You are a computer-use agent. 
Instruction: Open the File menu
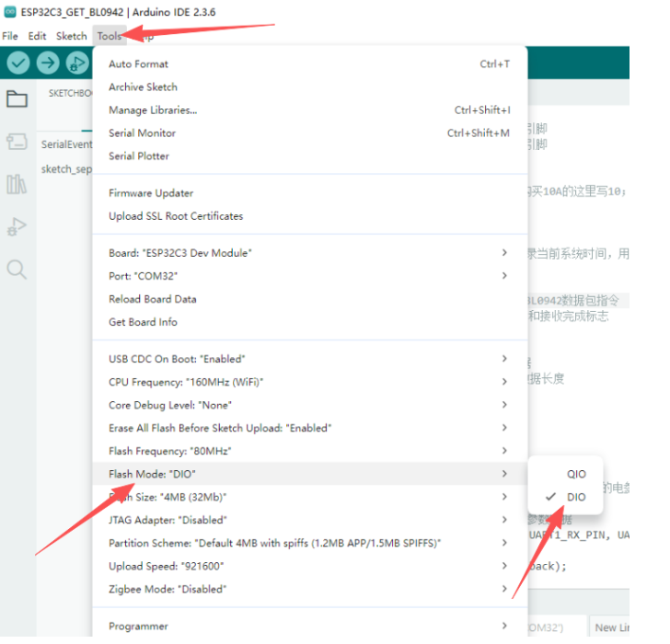coord(10,36)
